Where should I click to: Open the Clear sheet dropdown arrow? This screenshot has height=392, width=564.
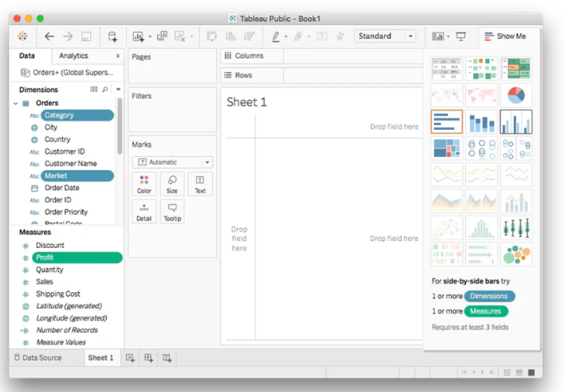[x=192, y=36]
